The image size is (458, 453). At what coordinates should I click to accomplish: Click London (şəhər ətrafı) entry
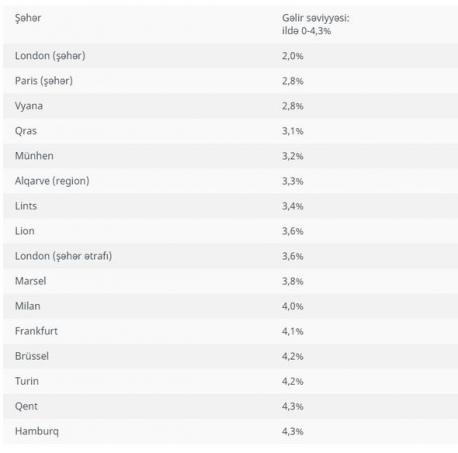pos(63,256)
